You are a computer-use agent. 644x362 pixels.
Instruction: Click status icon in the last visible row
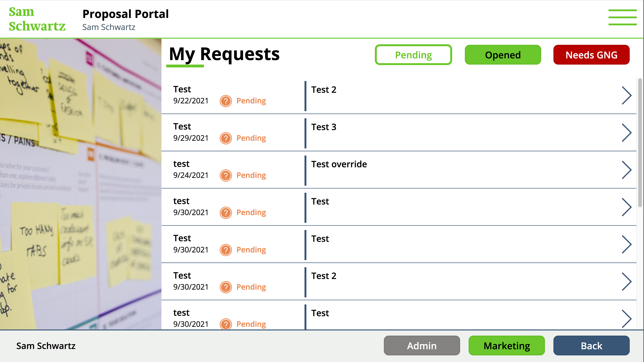[226, 324]
